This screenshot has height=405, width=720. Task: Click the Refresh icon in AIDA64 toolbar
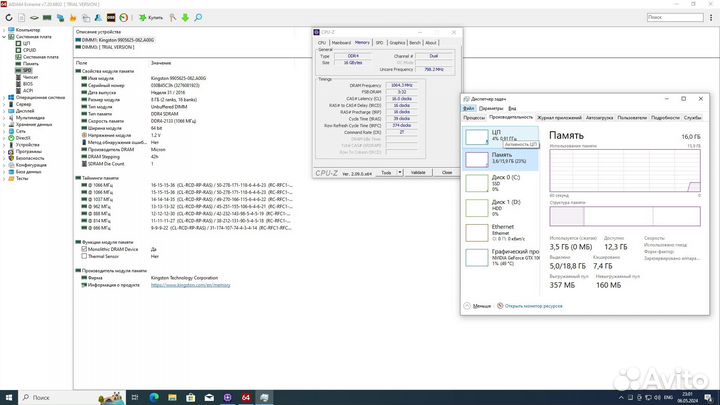(x=9, y=17)
